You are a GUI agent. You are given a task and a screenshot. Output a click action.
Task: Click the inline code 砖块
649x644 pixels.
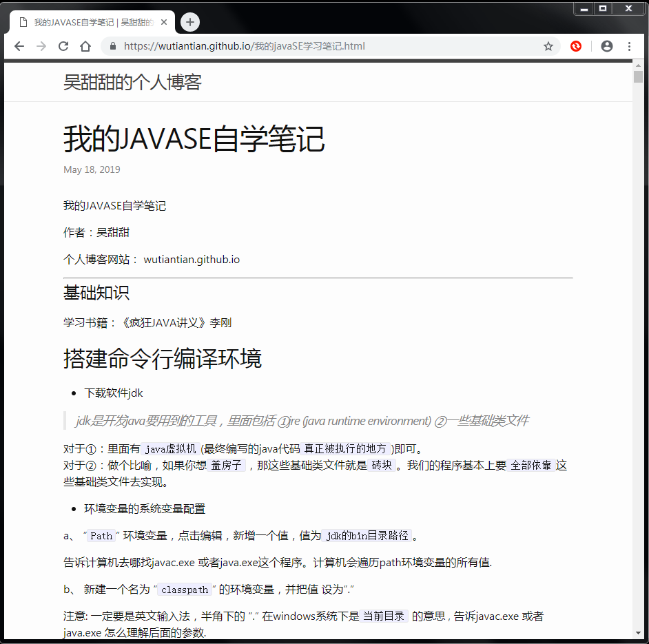[x=382, y=465]
